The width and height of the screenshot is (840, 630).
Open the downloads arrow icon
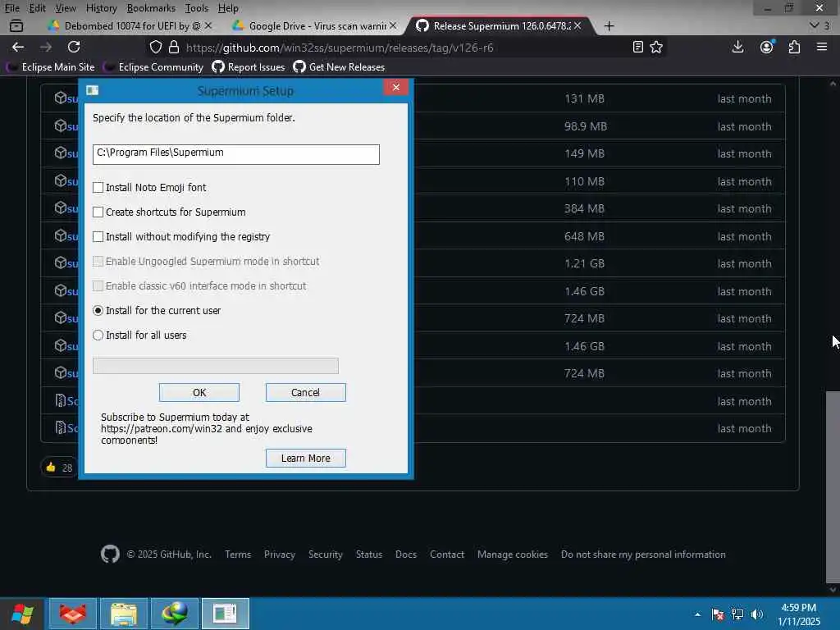pyautogui.click(x=737, y=47)
